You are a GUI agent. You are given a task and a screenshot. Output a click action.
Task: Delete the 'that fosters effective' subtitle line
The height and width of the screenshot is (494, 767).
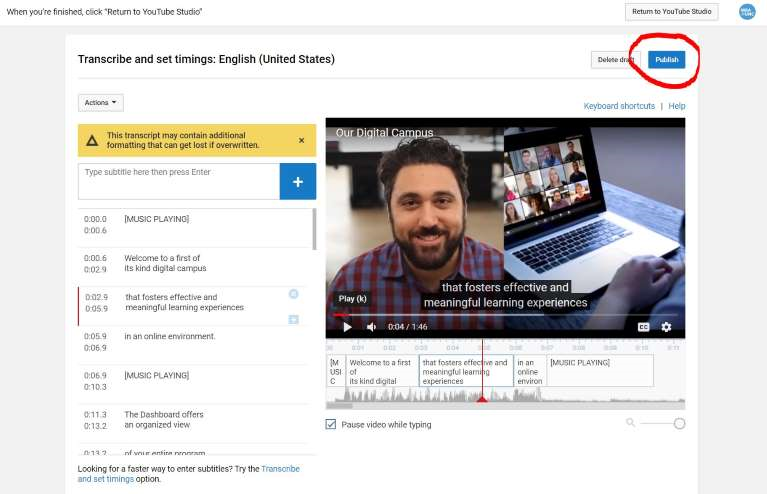[x=293, y=294]
